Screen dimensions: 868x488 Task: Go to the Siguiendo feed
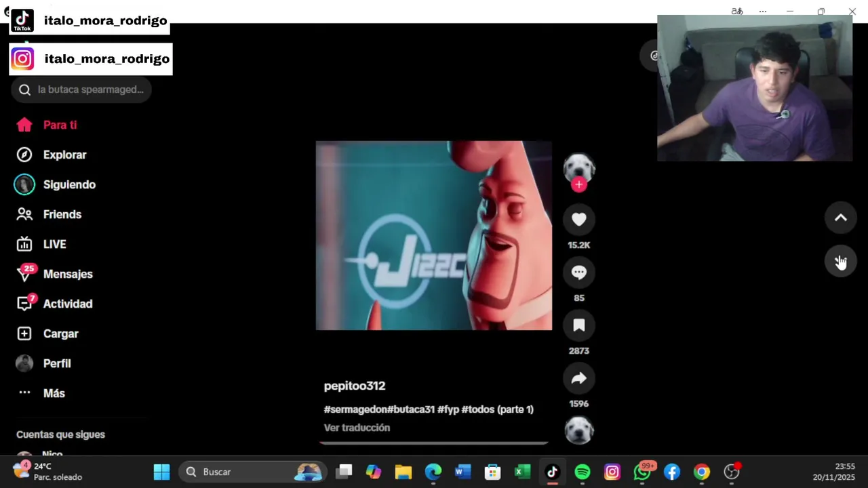point(56,184)
